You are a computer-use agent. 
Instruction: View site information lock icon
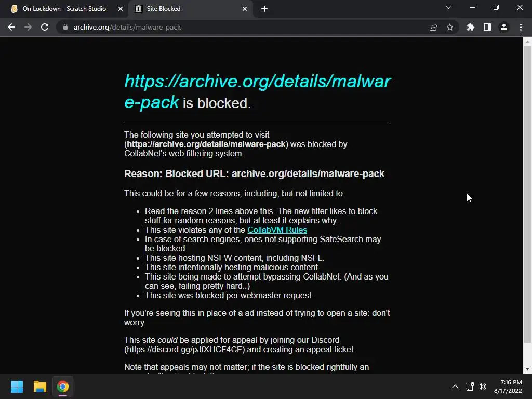65,27
